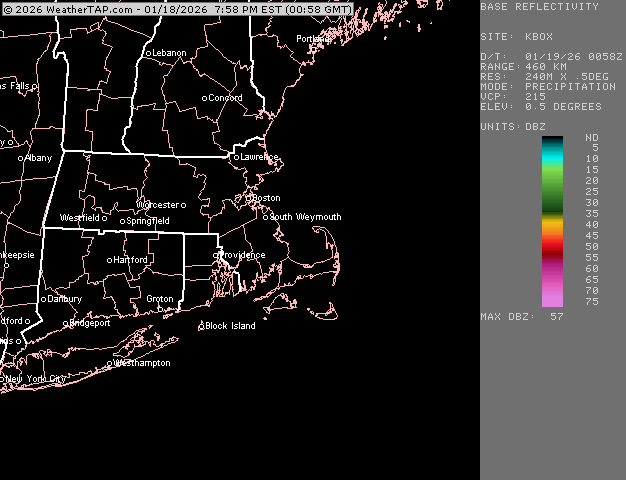
Task: Select the Albany city marker
Action: click(x=20, y=158)
